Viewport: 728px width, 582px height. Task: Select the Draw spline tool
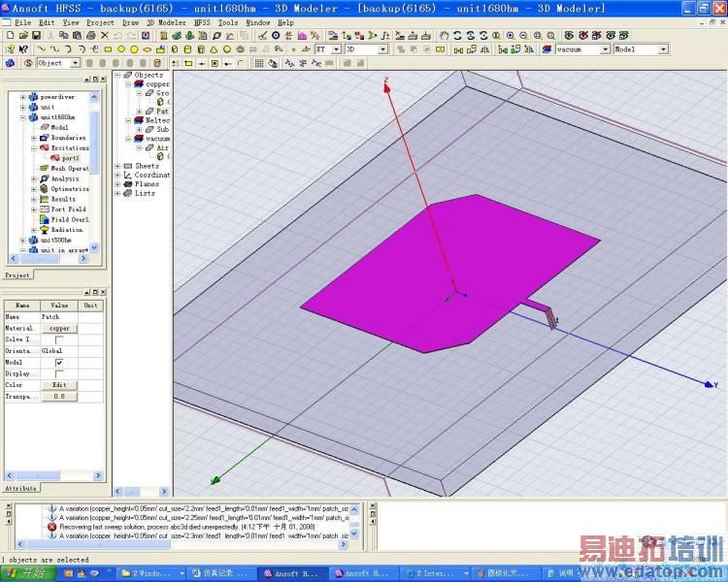[54, 49]
